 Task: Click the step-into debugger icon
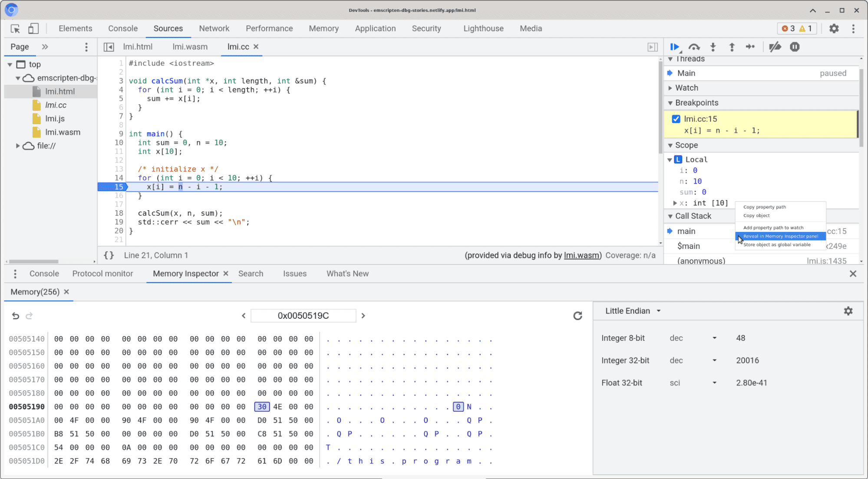pos(713,46)
